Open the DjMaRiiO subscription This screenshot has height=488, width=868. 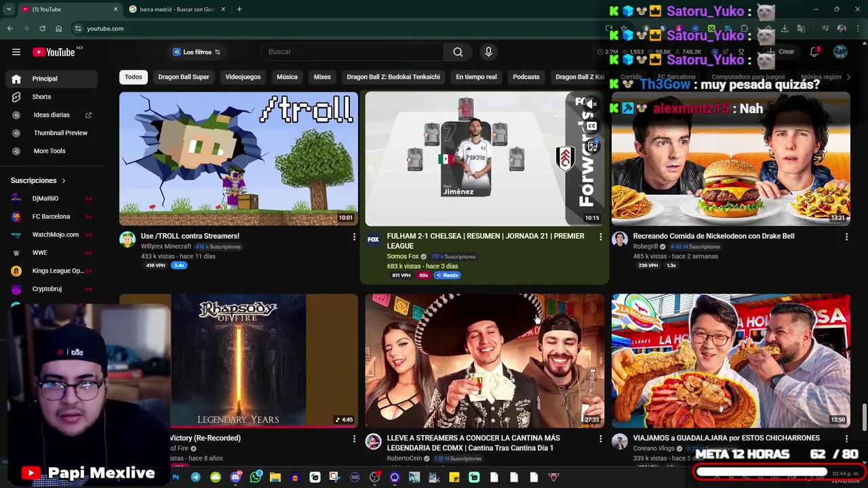point(52,199)
